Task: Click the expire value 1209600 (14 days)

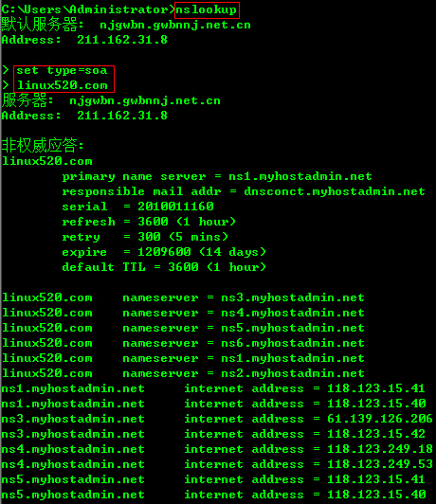Action: (202, 252)
